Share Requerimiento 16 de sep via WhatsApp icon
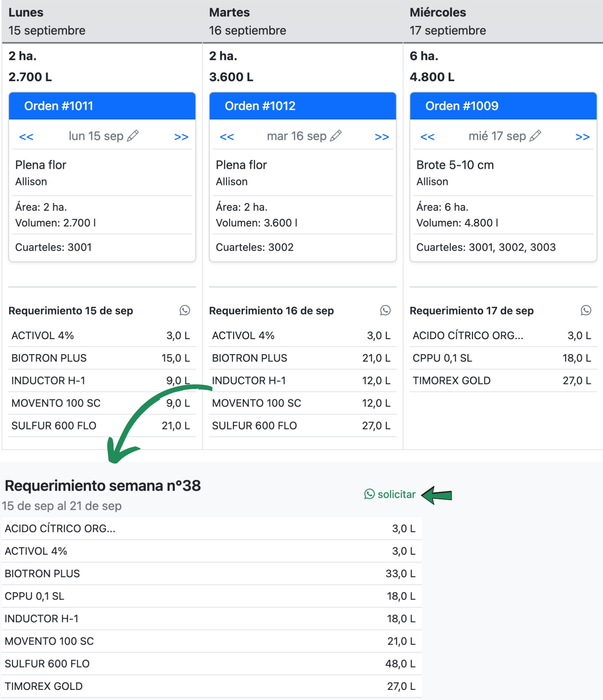This screenshot has width=603, height=700. [x=385, y=310]
